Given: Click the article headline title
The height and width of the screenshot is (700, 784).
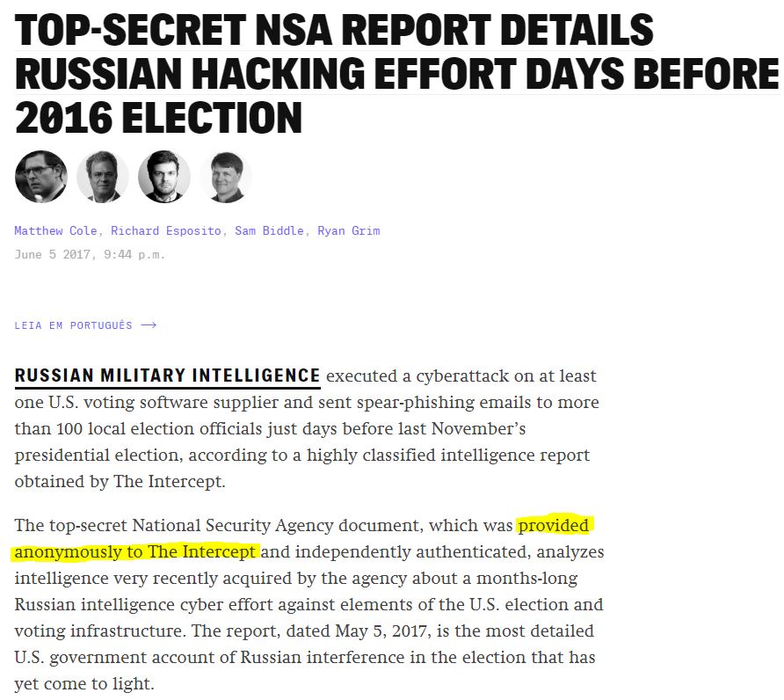Looking at the screenshot, I should 396,74.
